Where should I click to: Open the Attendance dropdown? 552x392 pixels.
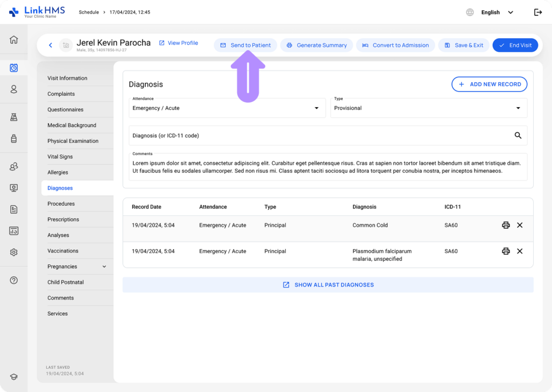tap(227, 108)
